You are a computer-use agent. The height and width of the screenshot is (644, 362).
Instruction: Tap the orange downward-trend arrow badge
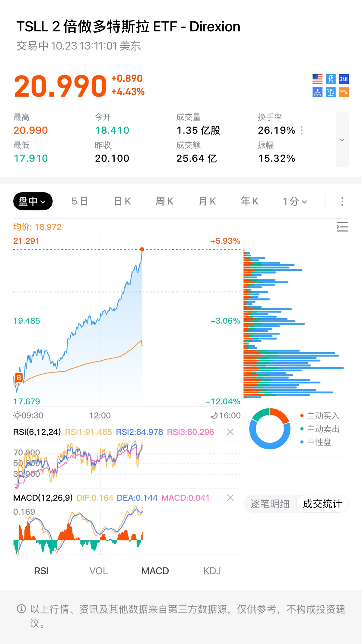coord(344,92)
